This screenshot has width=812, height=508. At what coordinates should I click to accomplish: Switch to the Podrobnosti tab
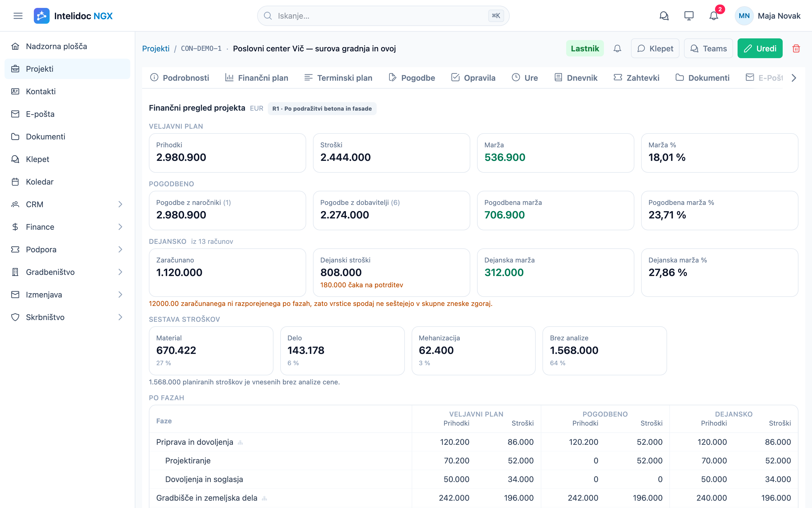pos(180,78)
